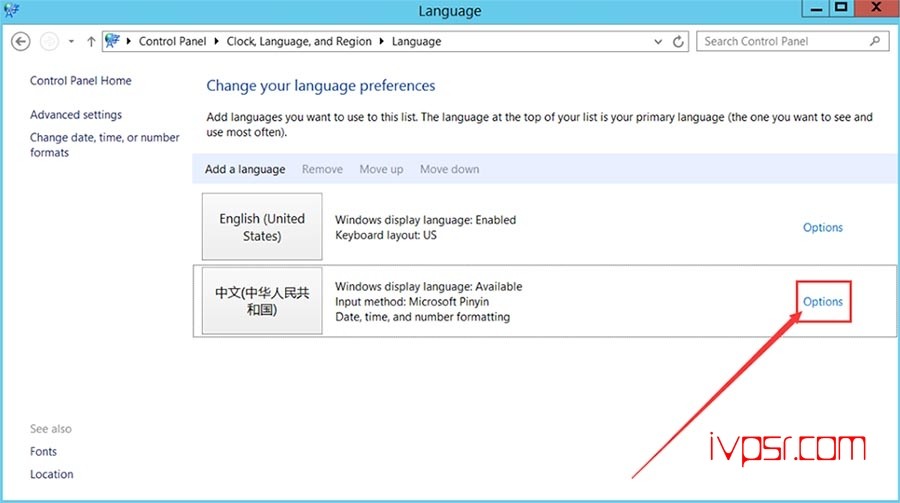
Task: Open Control Panel Home
Action: click(80, 81)
